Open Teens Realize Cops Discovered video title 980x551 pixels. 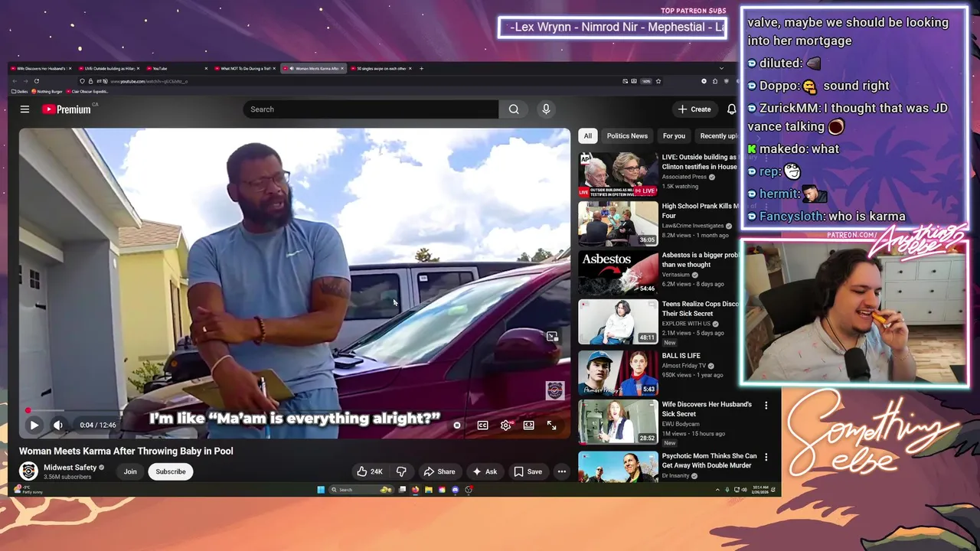click(700, 308)
